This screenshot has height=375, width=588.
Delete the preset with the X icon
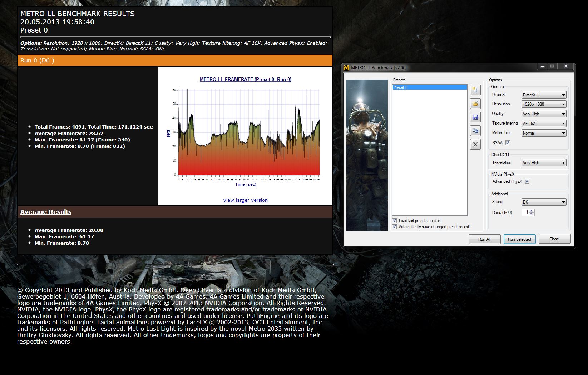tap(475, 144)
